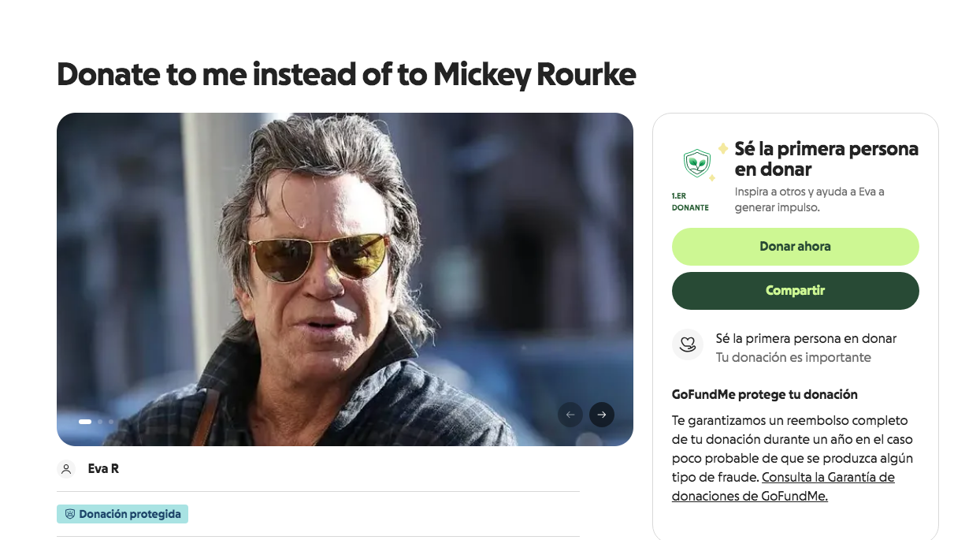Select the first carousel dot indicator

[x=85, y=422]
